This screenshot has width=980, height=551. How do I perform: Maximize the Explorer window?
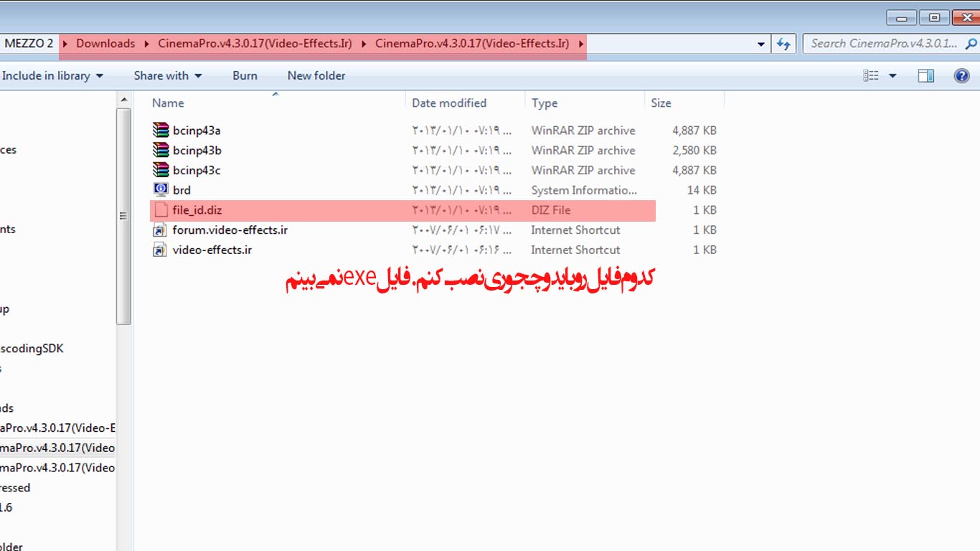934,18
